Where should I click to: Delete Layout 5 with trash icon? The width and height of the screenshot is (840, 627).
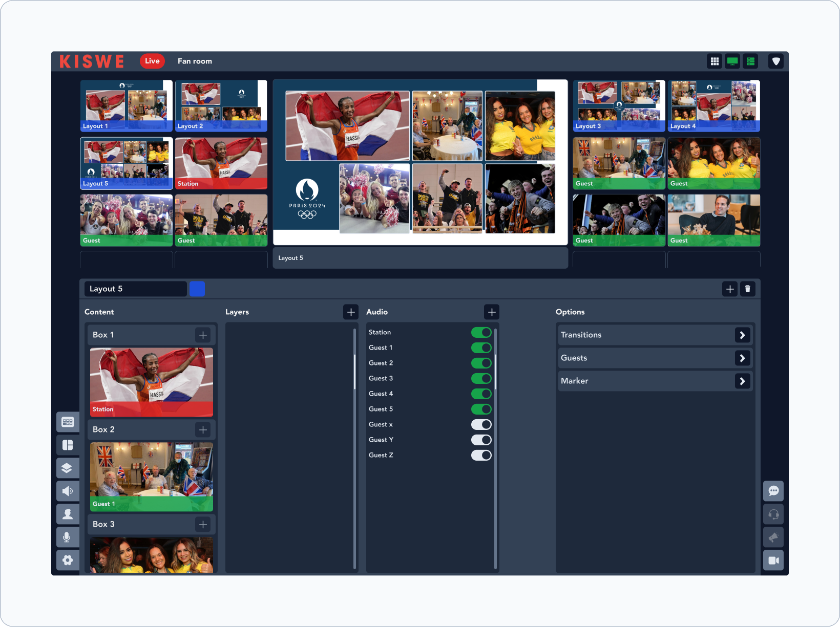[x=748, y=289]
